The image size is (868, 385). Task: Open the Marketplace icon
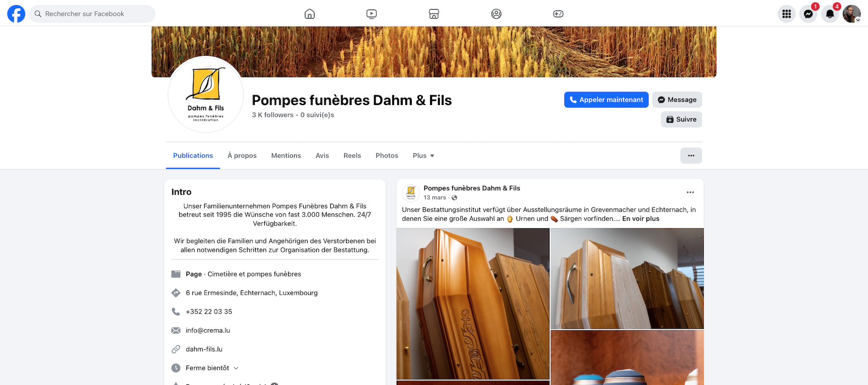tap(434, 14)
